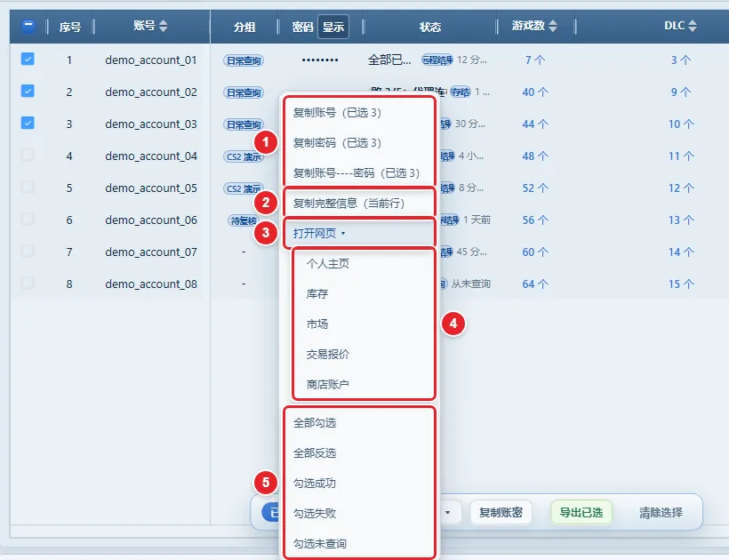Image resolution: width=729 pixels, height=560 pixels.
Task: Sort by 游戏数 using its sort arrows
Action: [553, 26]
